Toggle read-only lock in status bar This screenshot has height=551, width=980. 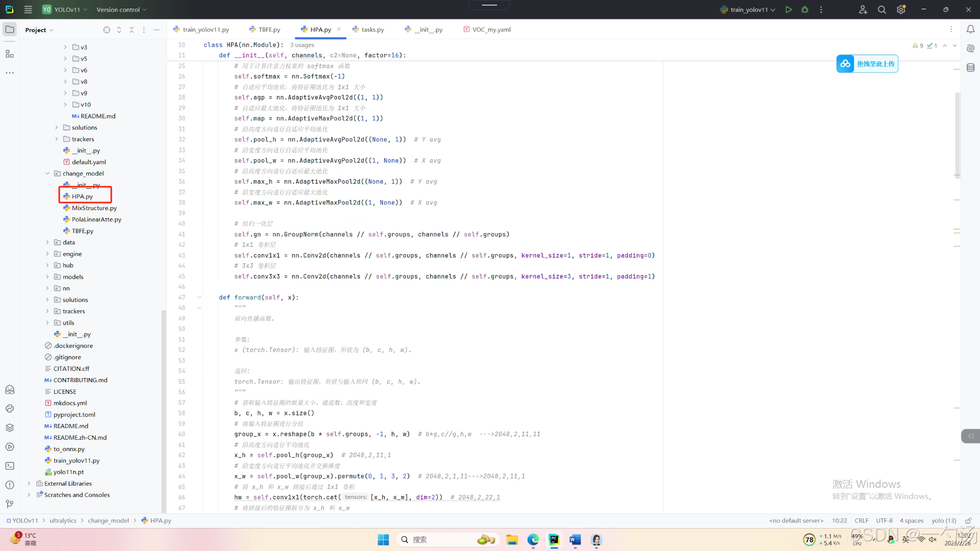[968, 521]
